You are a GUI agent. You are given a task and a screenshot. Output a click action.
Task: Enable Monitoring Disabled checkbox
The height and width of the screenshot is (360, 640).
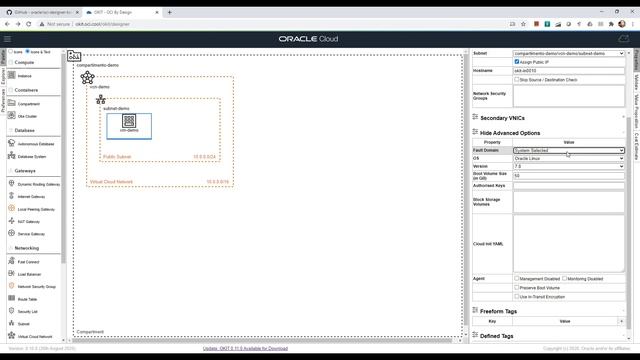point(564,278)
